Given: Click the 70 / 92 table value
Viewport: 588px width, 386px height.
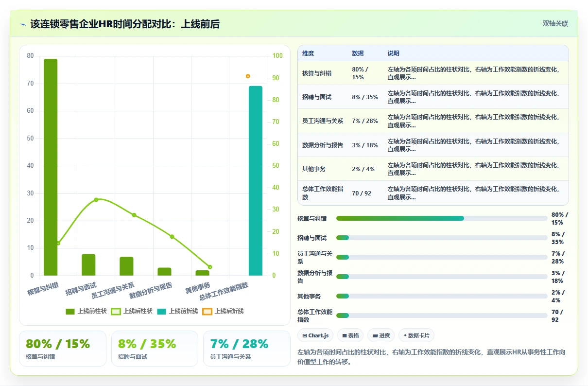Looking at the screenshot, I should click(362, 193).
